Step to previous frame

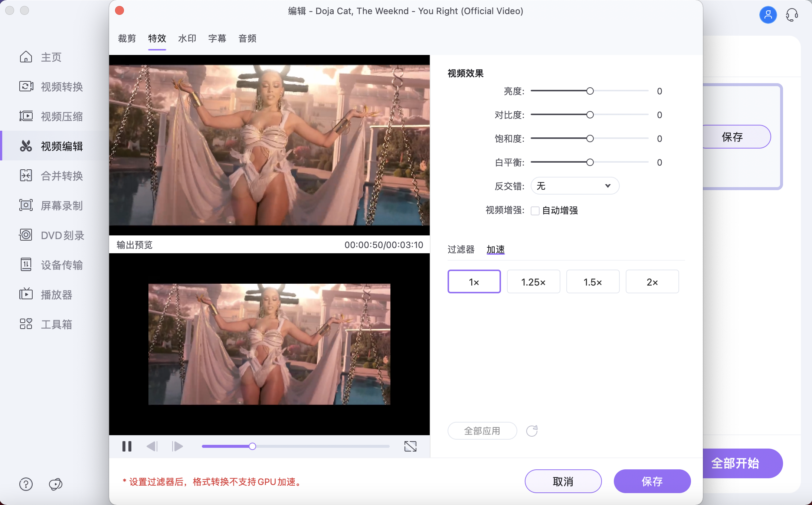tap(152, 446)
